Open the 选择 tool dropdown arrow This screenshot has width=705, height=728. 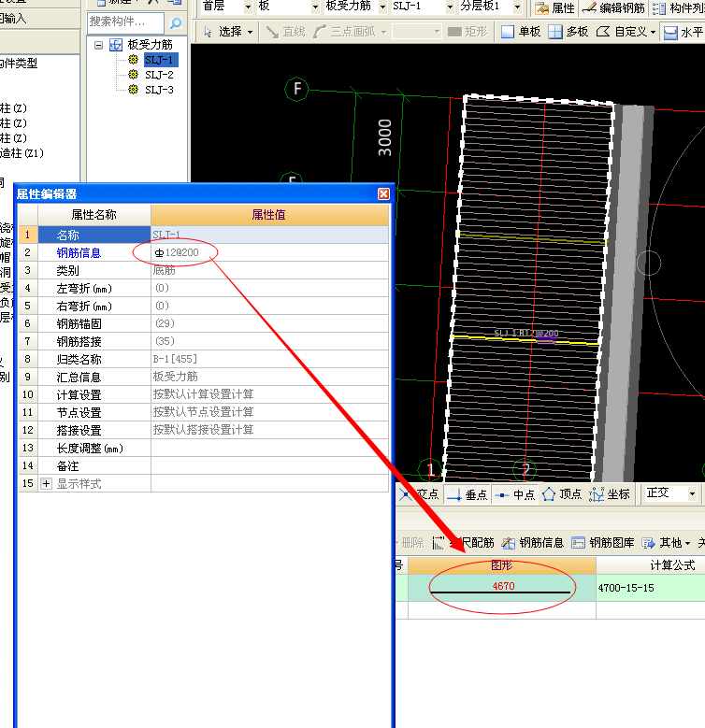click(251, 32)
